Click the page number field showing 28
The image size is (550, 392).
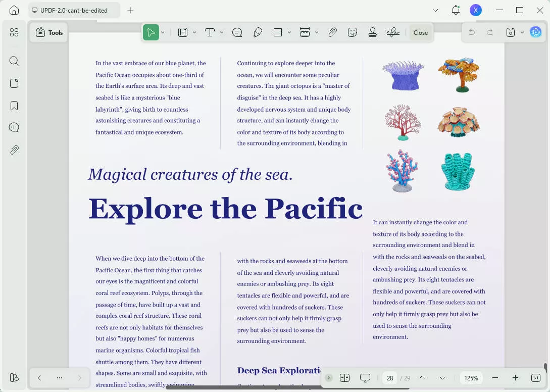[390, 378]
